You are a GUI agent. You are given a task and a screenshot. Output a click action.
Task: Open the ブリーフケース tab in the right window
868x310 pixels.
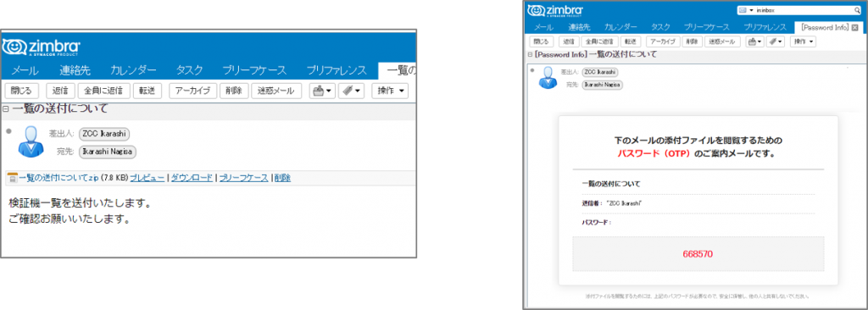[x=706, y=26]
